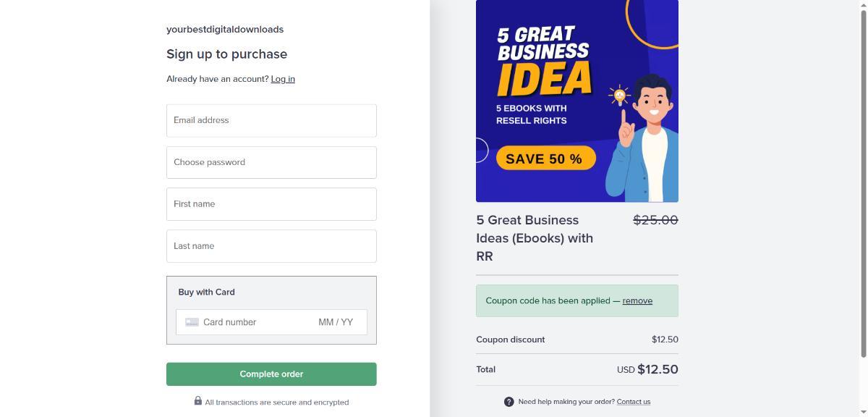This screenshot has height=417, width=868.
Task: Click into the Choose password field
Action: pyautogui.click(x=271, y=162)
